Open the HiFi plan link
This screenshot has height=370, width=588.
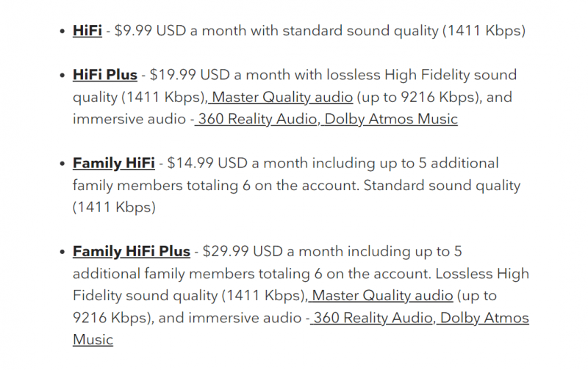pyautogui.click(x=87, y=30)
